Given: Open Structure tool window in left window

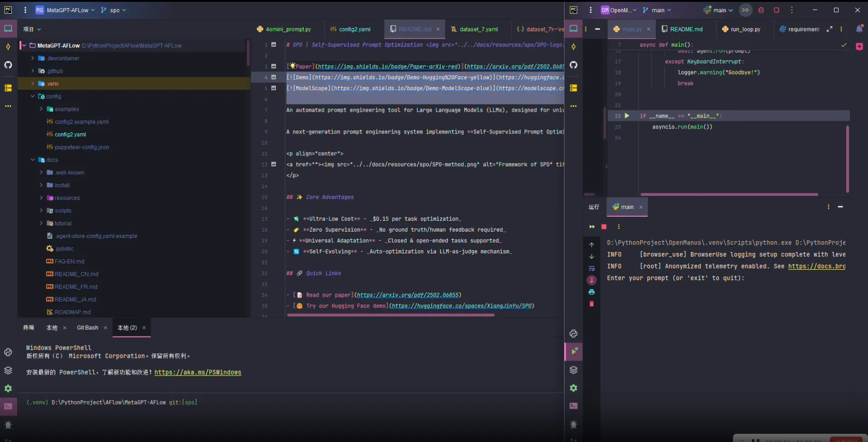Looking at the screenshot, I should (x=8, y=88).
